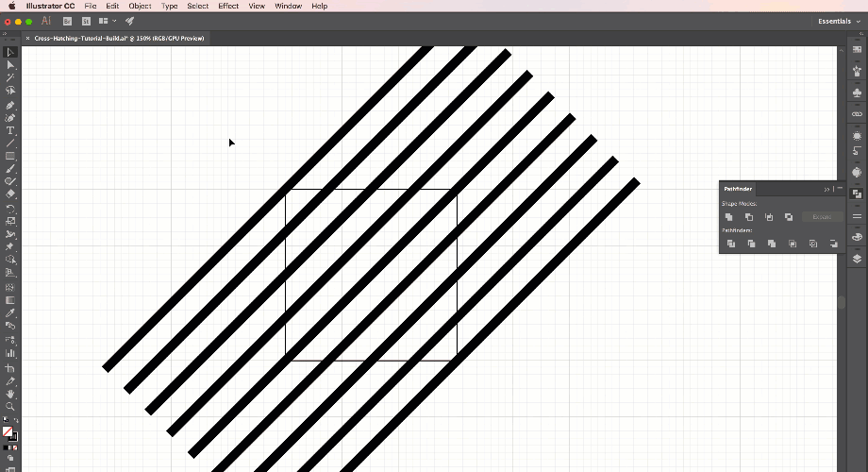Click the Pathfinder panel icon in dock
The image size is (868, 472).
[857, 194]
